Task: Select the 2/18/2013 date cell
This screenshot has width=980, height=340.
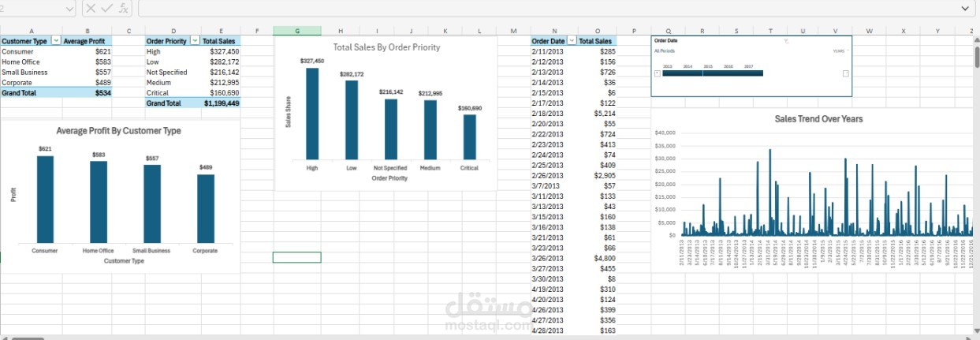Action: tap(553, 113)
